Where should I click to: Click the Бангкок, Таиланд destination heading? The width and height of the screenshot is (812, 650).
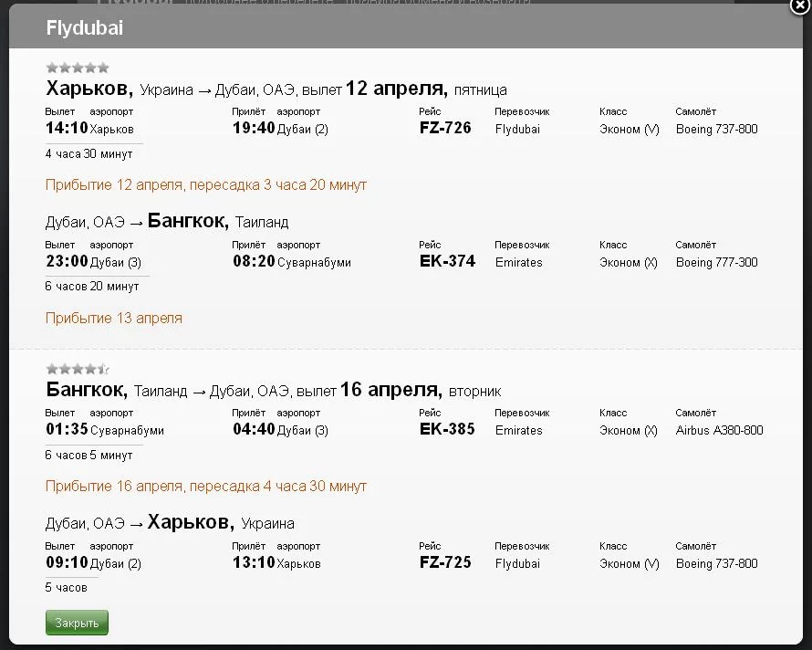tap(218, 221)
